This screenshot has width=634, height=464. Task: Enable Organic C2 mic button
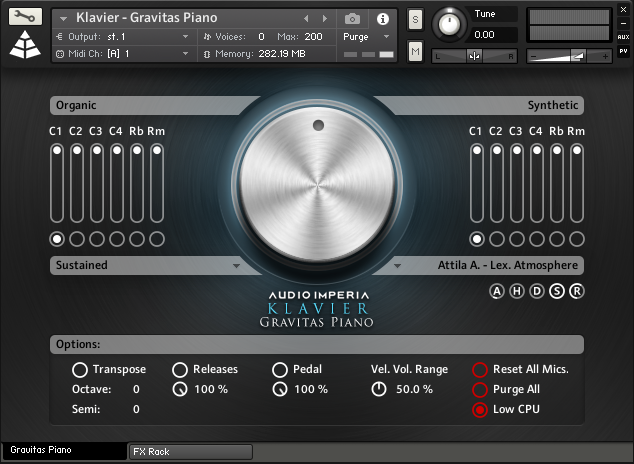coord(77,239)
